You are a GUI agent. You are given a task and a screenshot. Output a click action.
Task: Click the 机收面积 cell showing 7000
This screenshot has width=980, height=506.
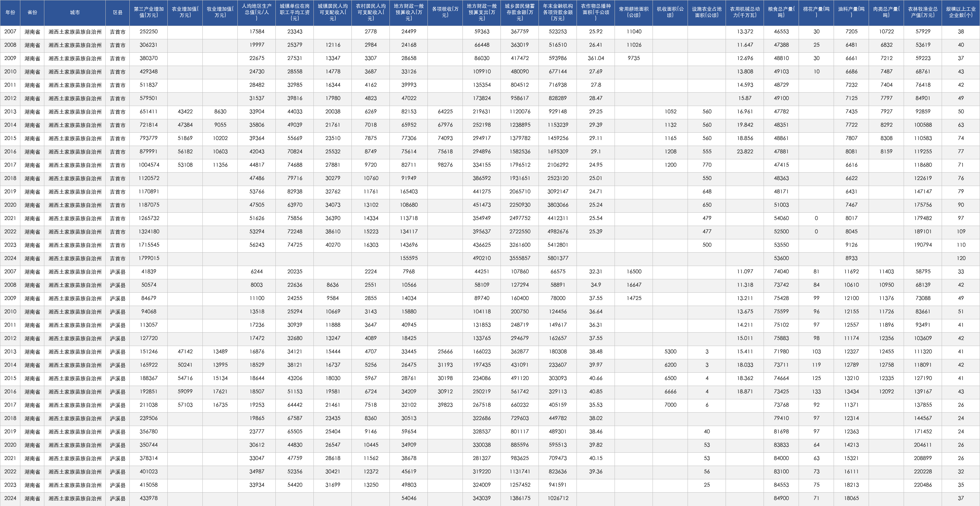coord(670,405)
